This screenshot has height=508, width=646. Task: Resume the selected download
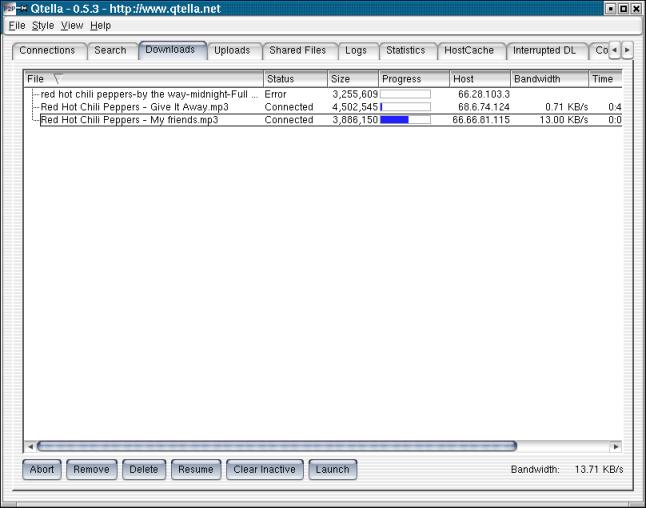click(196, 470)
